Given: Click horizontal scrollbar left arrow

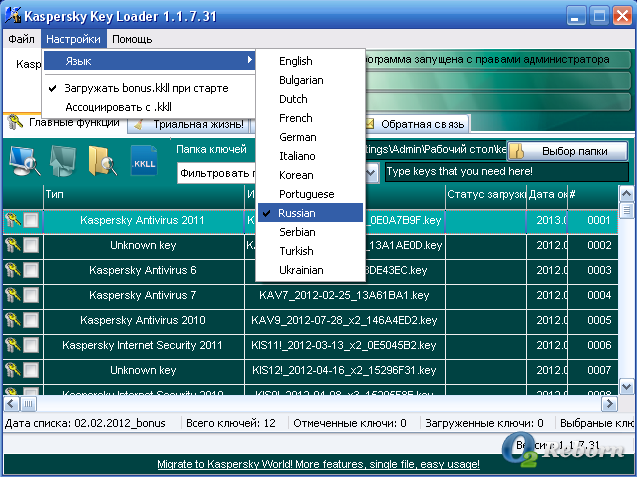Looking at the screenshot, I should click(x=11, y=404).
